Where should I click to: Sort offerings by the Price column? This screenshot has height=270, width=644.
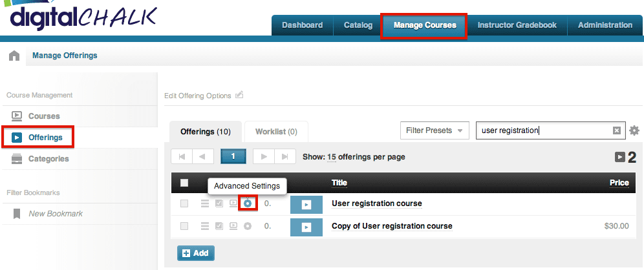(619, 183)
